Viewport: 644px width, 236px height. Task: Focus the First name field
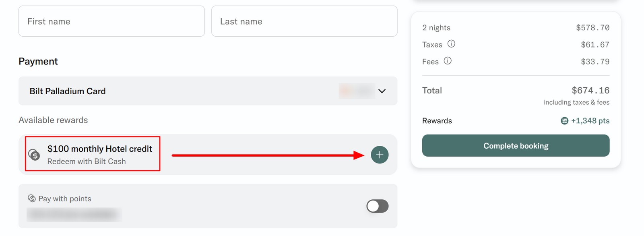111,21
